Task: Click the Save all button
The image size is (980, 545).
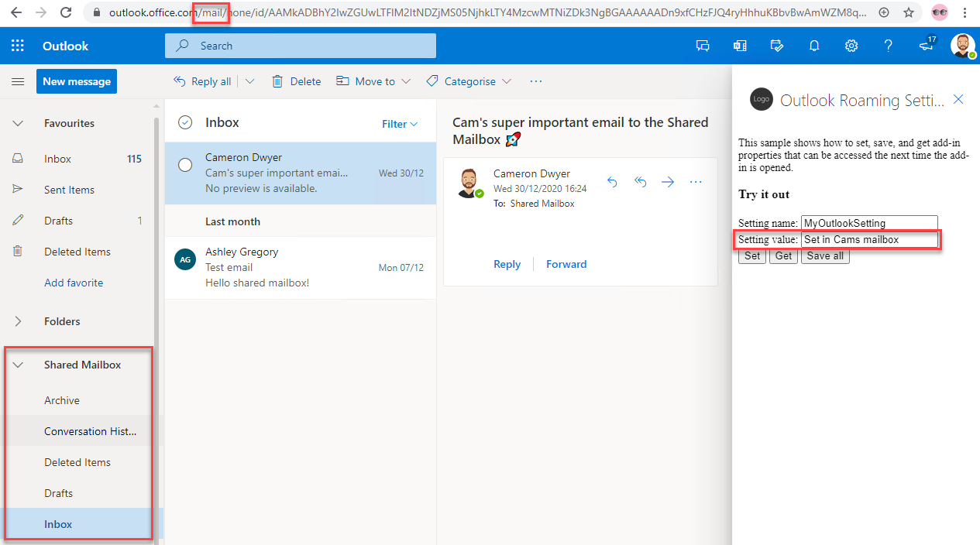Action: click(x=825, y=256)
